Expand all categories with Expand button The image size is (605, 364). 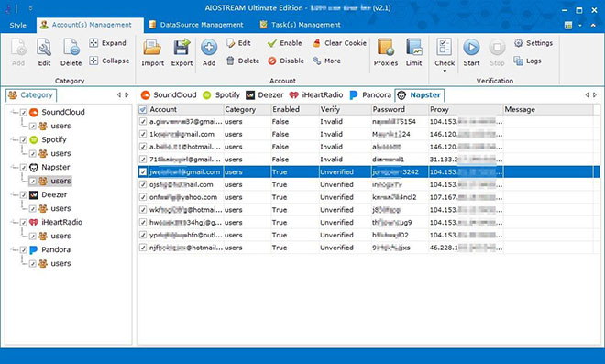tap(107, 43)
